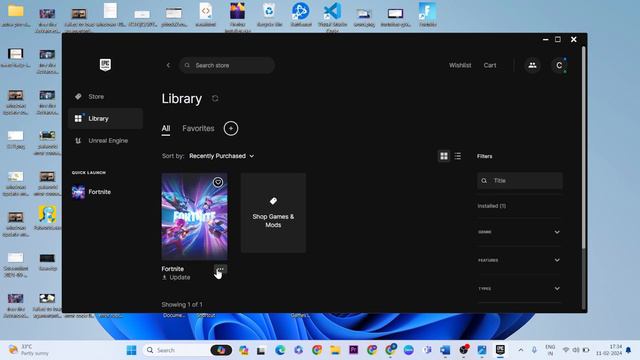Viewport: 640px width, 360px height.
Task: Click the Recycle Bin desktop icon
Action: point(269,15)
